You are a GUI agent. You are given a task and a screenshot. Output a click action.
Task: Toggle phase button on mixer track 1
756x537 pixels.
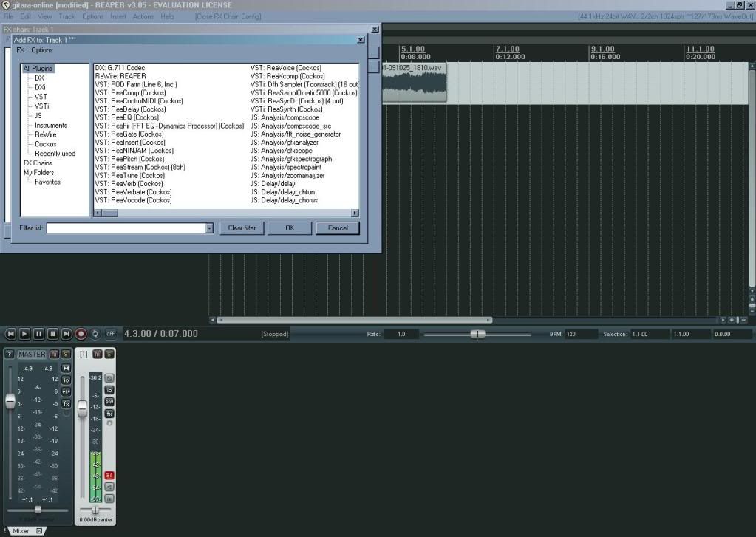coord(109,378)
